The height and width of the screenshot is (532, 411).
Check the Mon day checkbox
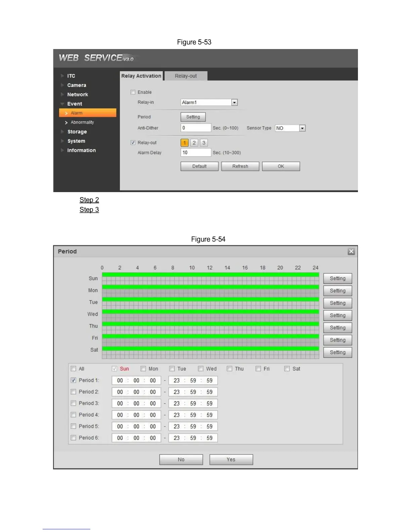click(x=143, y=369)
